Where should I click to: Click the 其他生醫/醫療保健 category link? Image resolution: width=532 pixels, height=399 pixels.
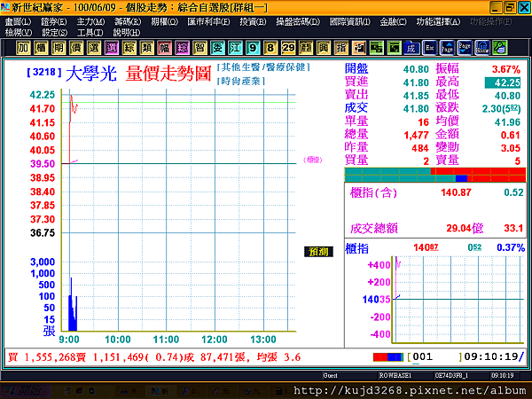tap(263, 67)
